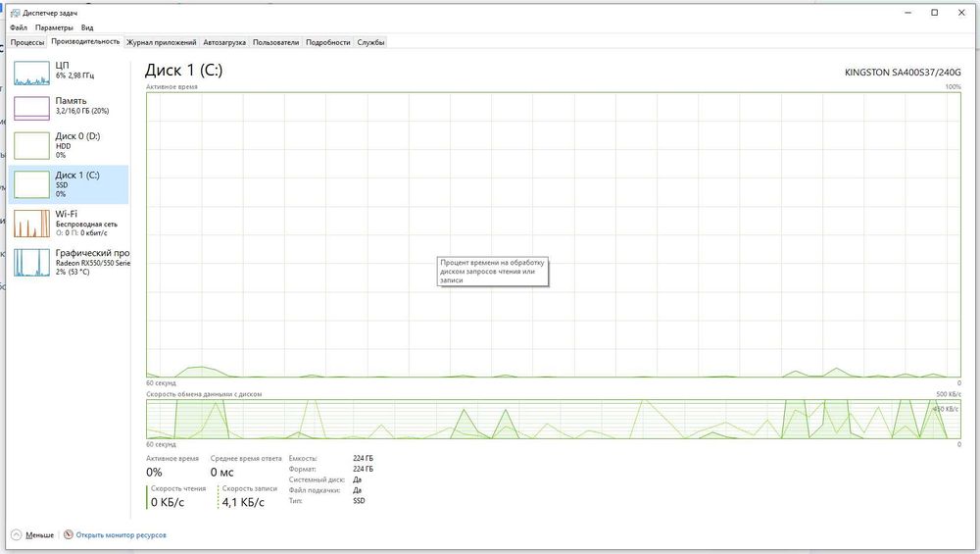Viewport: 980px width, 554px height.
Task: Select Диск 1 (C:) SSD item
Action: [69, 184]
